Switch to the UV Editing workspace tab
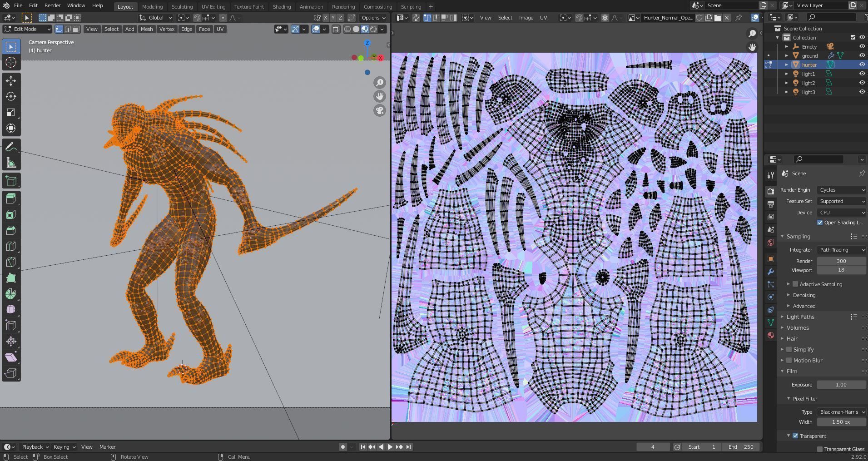 pyautogui.click(x=213, y=7)
